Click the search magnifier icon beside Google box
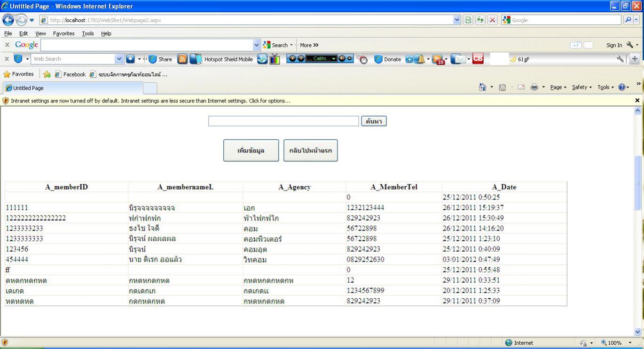 pos(628,20)
